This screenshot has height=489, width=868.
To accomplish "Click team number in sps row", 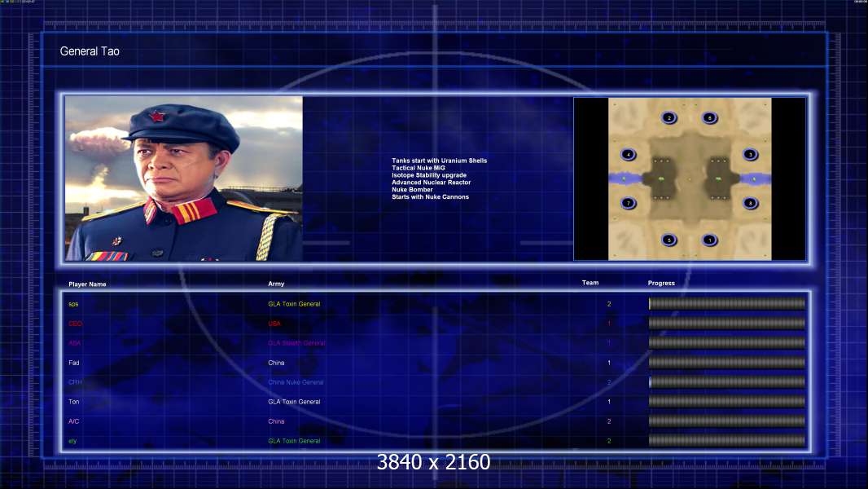I will tap(609, 304).
